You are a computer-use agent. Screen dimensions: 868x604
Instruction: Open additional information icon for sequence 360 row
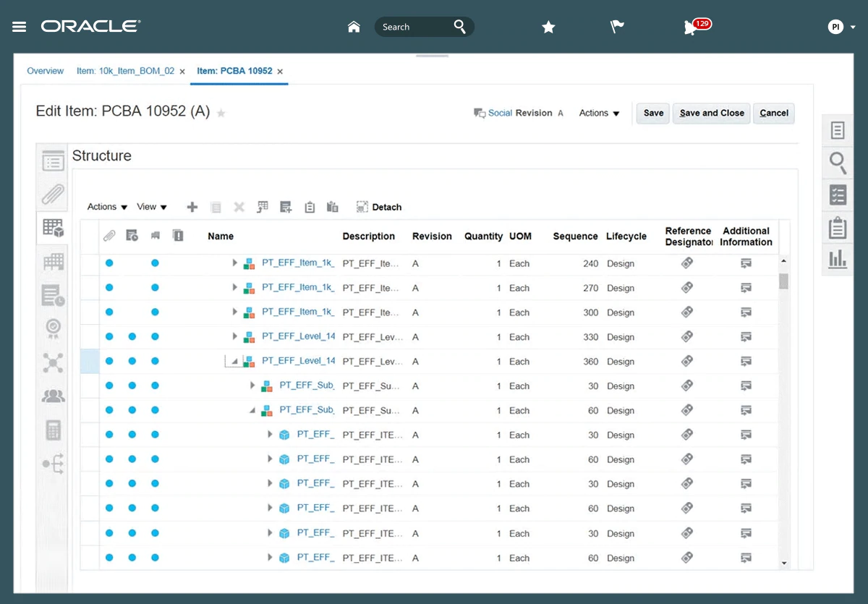[x=746, y=361]
